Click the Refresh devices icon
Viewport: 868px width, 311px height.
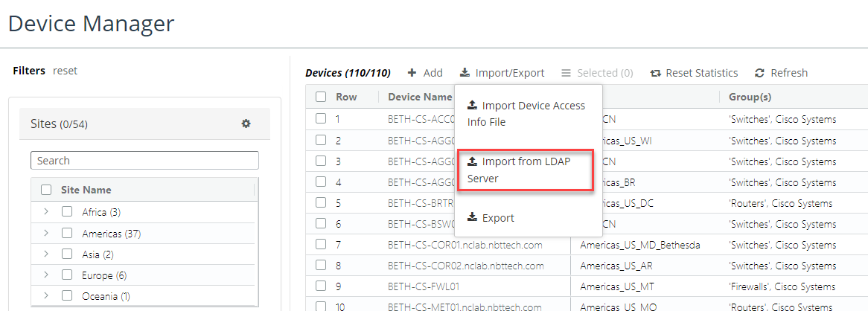point(759,73)
